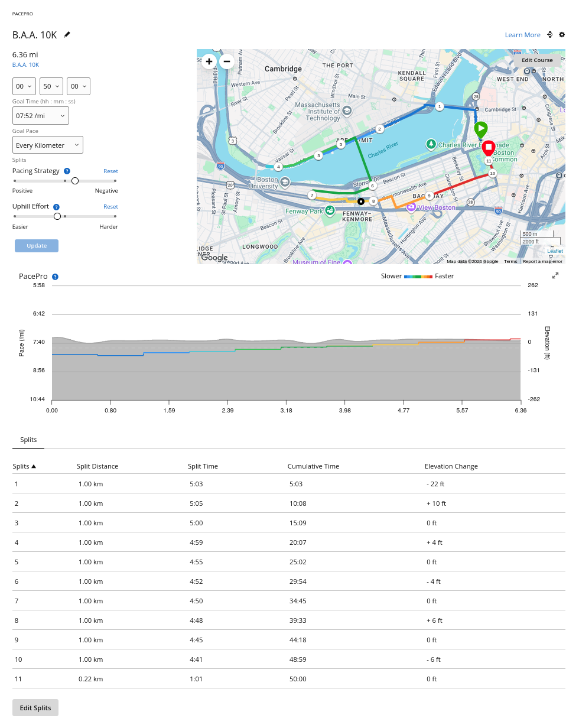Screen dimensions: 579x728
Task: Click the Splits column sort arrow
Action: (34, 466)
